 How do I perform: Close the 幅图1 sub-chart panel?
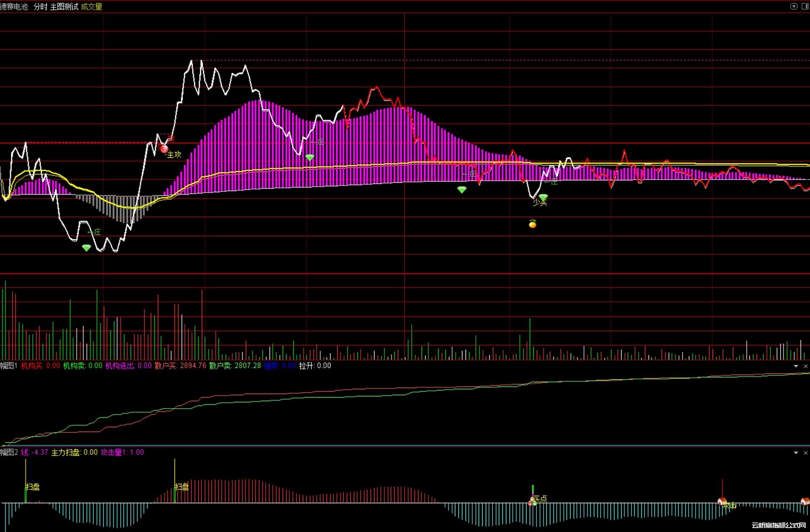pos(805,366)
